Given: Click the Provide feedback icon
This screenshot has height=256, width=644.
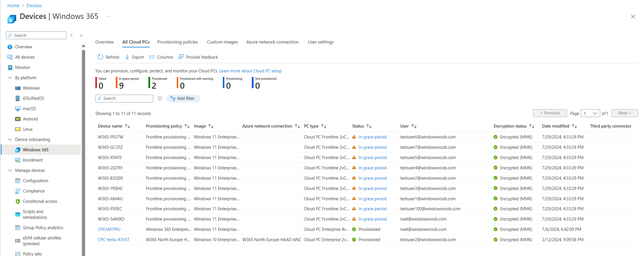Looking at the screenshot, I should (181, 57).
